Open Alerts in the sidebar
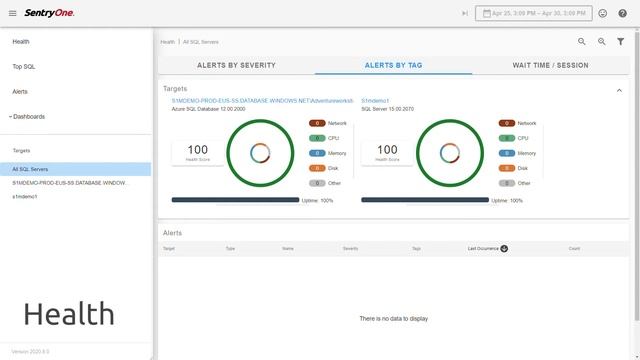This screenshot has width=640, height=360. point(20,91)
